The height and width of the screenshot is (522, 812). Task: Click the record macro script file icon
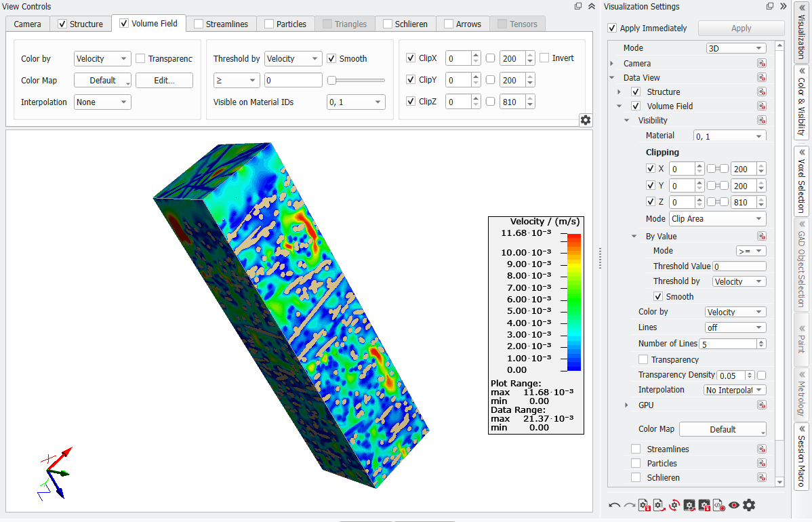pos(718,506)
